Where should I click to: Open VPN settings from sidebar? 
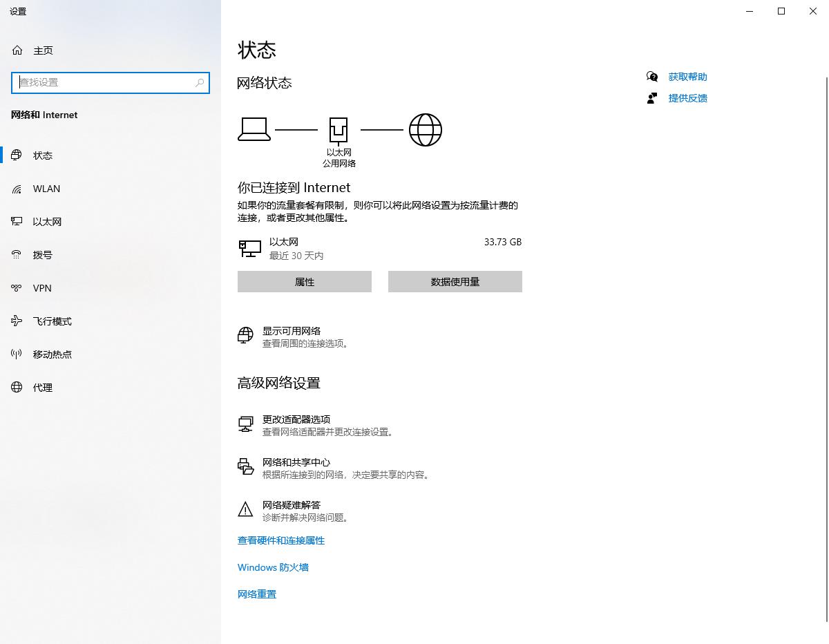coord(111,288)
